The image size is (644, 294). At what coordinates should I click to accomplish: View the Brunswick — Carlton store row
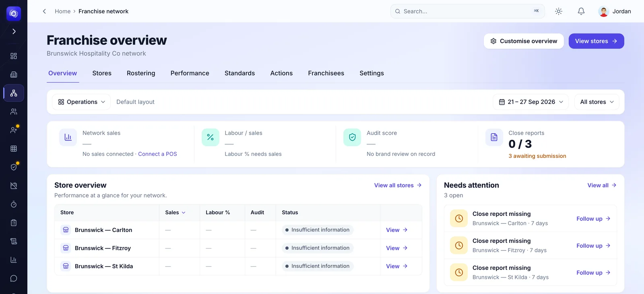point(397,230)
